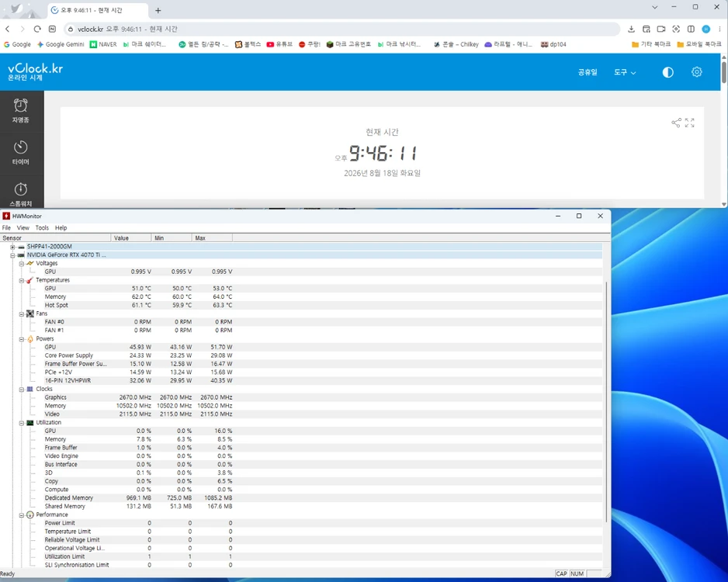Toggle vClock dark mode contrast icon
The height and width of the screenshot is (582, 728).
(667, 72)
